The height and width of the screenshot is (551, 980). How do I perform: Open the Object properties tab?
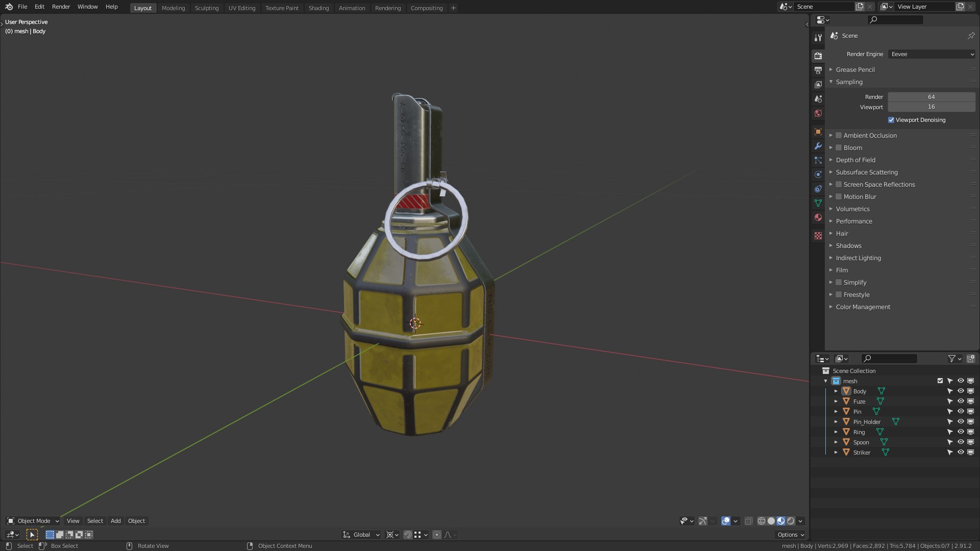tap(818, 132)
